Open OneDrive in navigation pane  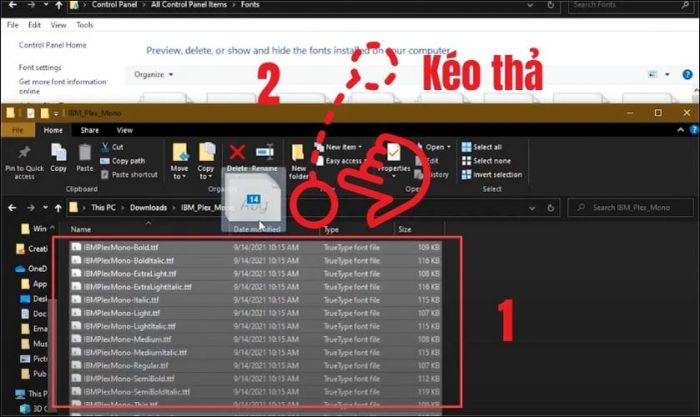click(x=31, y=269)
